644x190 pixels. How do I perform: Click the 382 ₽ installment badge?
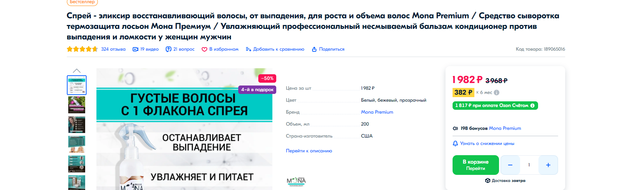[463, 93]
